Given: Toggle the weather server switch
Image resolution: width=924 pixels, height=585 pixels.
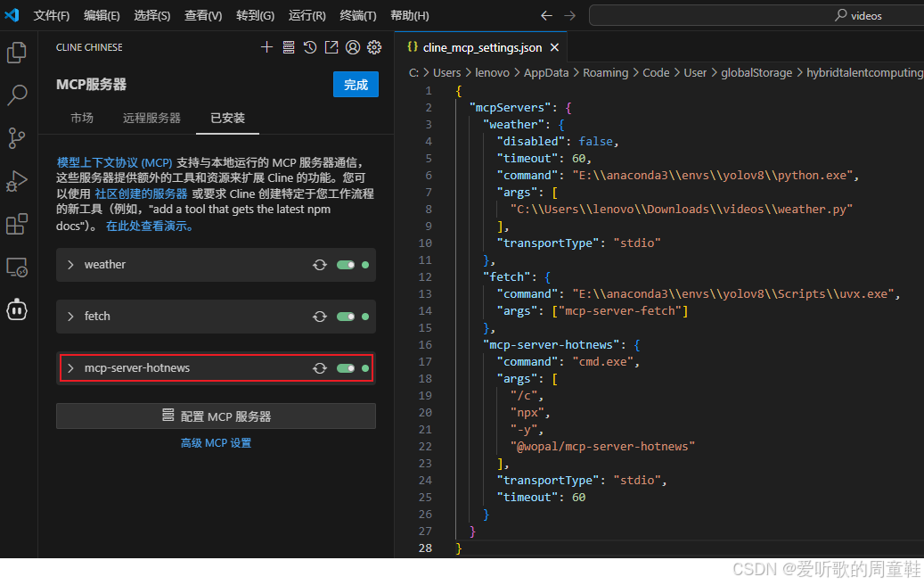Looking at the screenshot, I should [346, 265].
